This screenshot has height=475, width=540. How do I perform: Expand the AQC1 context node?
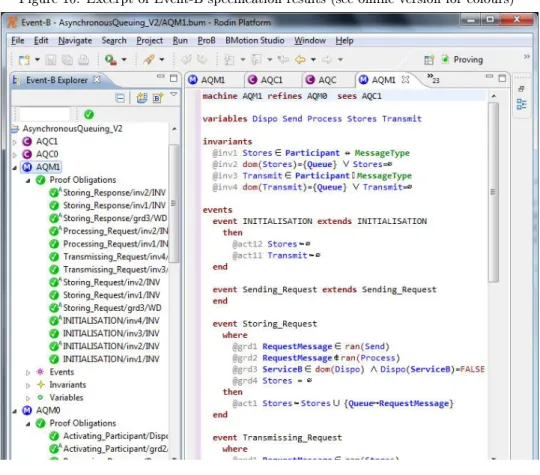click(x=15, y=142)
